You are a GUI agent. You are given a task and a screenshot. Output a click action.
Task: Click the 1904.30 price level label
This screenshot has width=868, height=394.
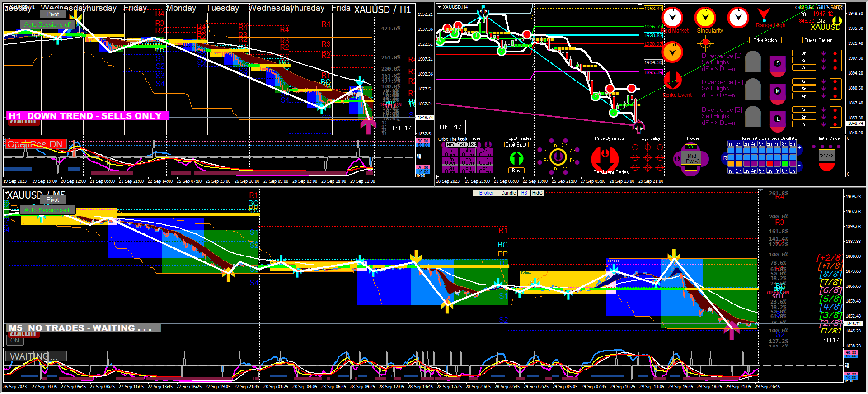653,62
